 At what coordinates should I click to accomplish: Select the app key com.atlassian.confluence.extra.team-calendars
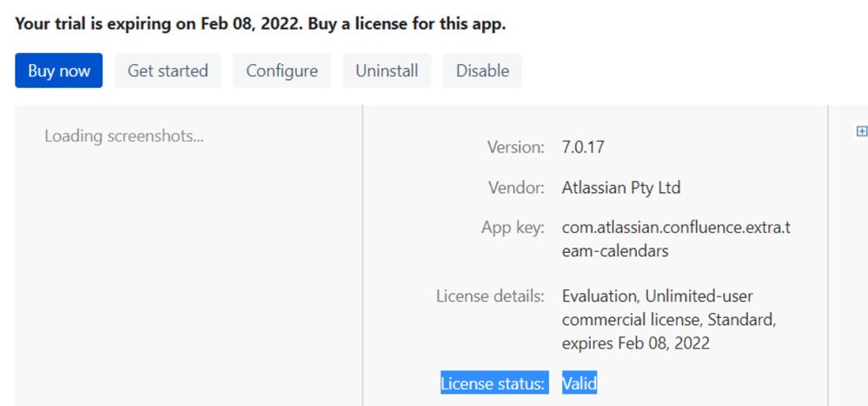tap(676, 239)
